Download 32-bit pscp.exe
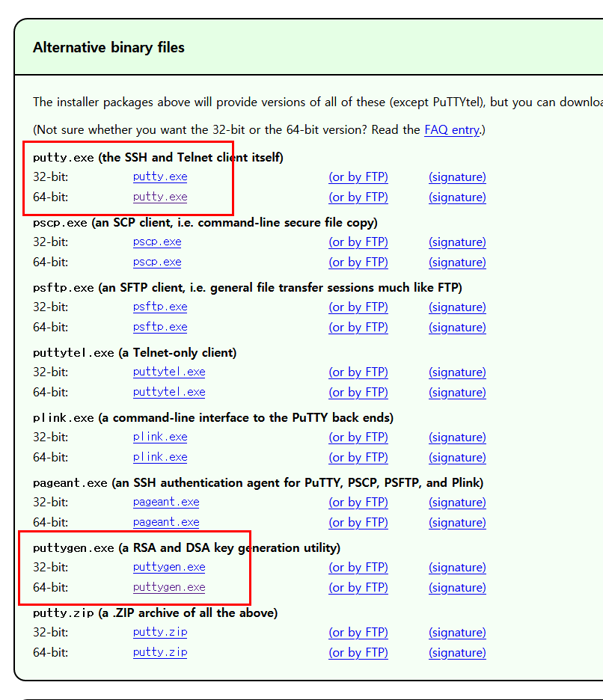This screenshot has width=603, height=700. pyautogui.click(x=157, y=242)
